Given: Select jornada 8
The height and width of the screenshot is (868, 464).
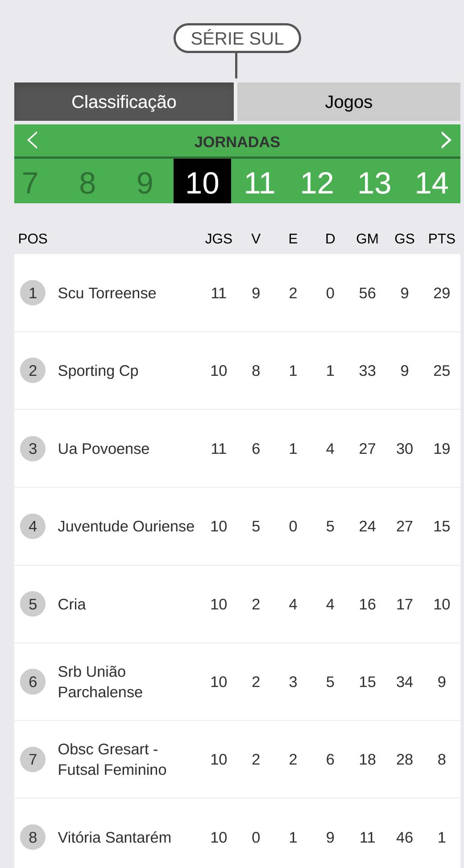Looking at the screenshot, I should coord(87,183).
